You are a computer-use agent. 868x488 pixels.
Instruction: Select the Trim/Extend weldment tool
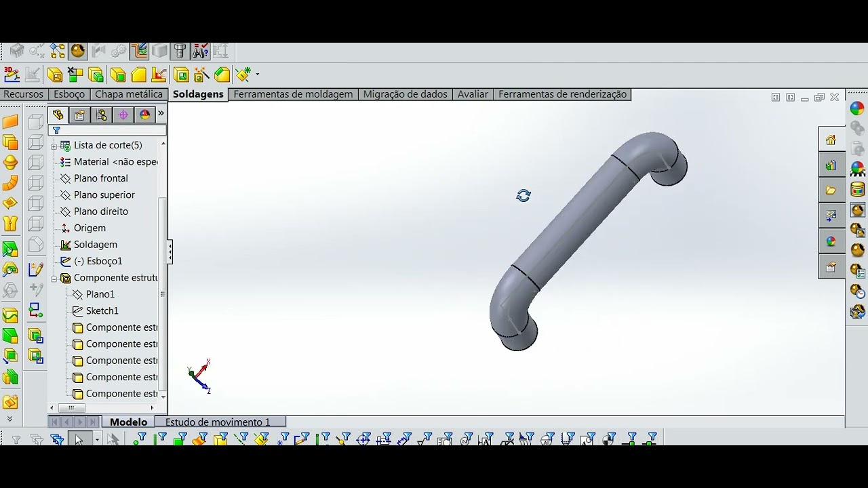coord(75,75)
